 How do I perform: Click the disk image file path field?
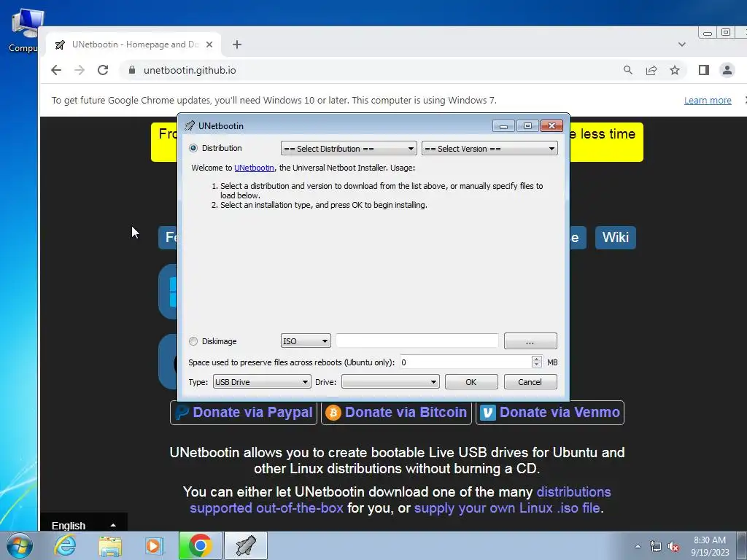417,341
